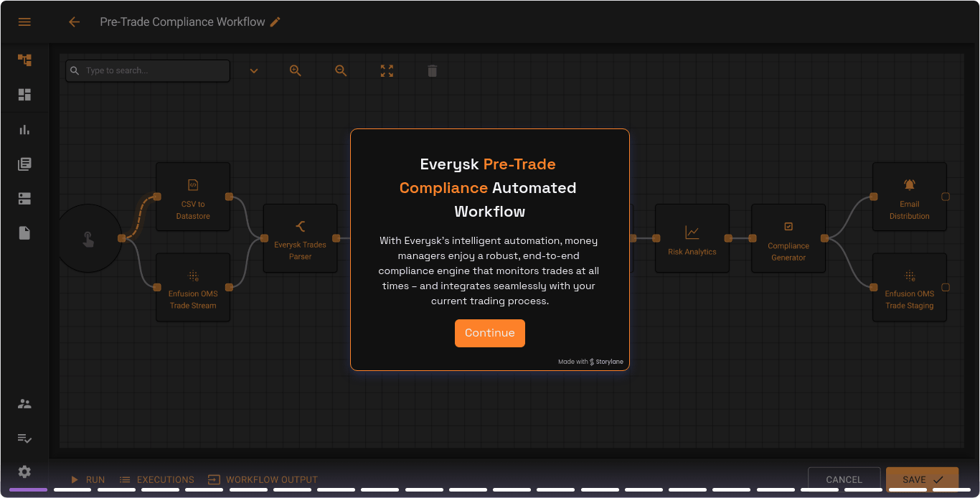Viewport: 980px width, 498px height.
Task: Focus the Type to search field
Action: pyautogui.click(x=148, y=71)
